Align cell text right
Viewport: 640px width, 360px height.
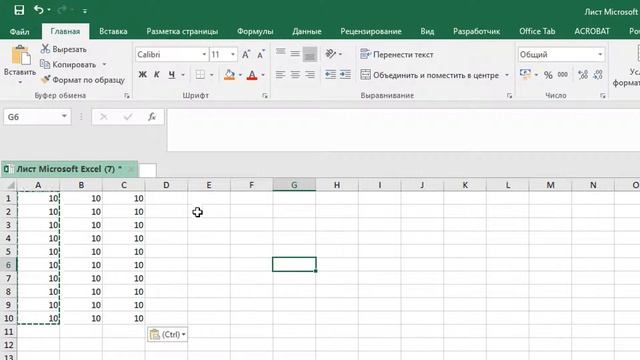pos(310,75)
